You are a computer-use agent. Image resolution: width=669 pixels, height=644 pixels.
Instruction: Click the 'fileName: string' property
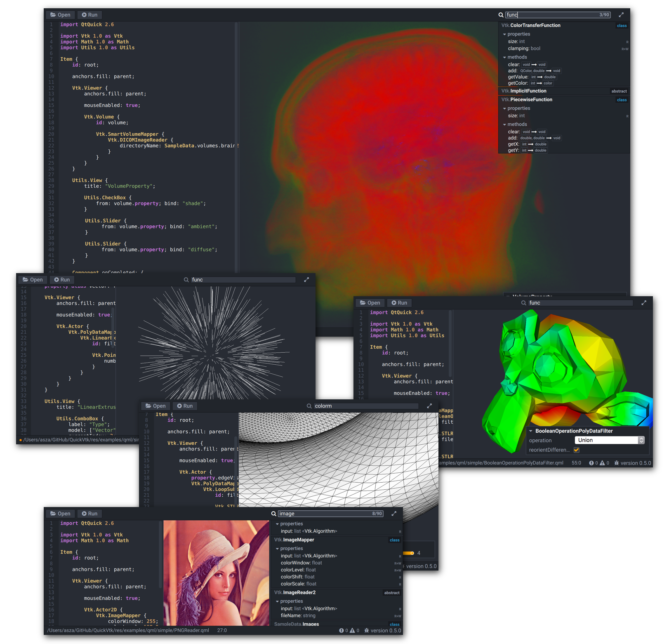coord(298,616)
